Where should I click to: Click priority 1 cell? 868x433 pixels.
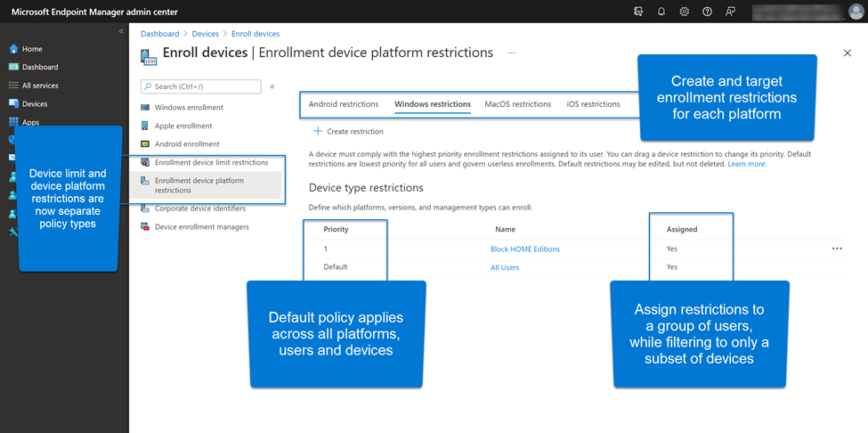(x=326, y=249)
